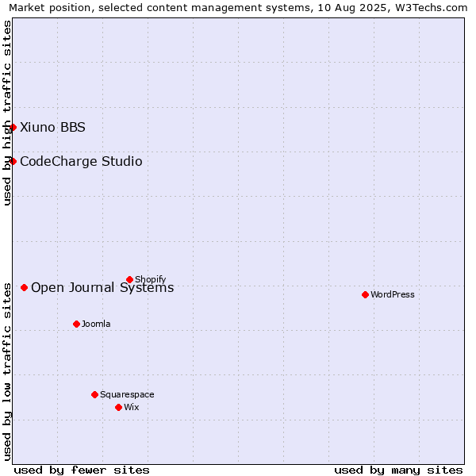
Task: Click the chart title mentioning W3Techs.com
Action: tap(238, 8)
